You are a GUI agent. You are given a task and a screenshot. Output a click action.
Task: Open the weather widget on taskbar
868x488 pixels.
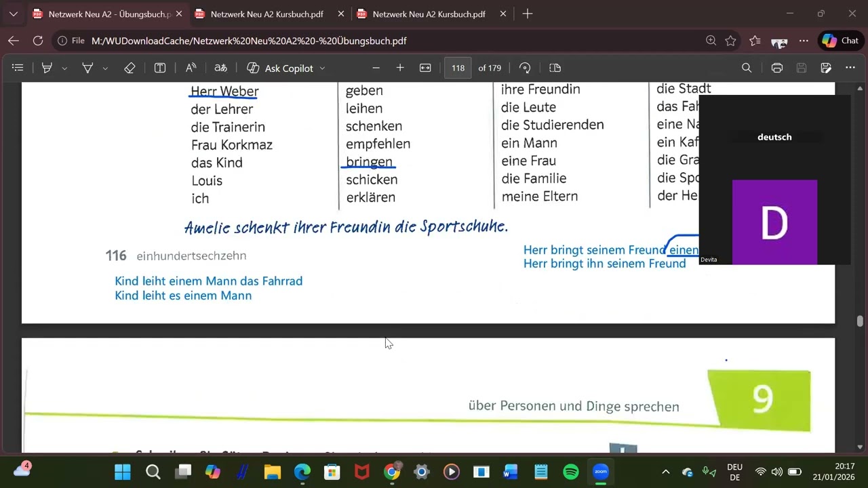(22, 470)
